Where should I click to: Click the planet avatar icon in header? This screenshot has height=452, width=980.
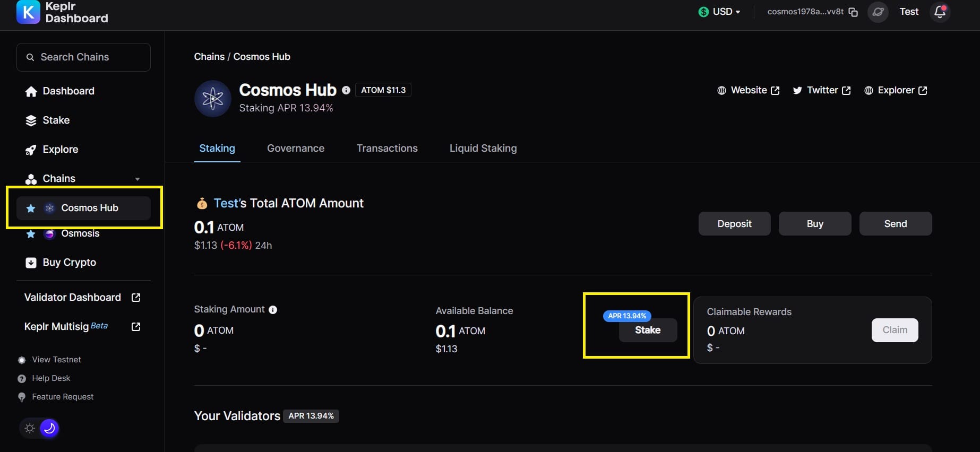878,12
